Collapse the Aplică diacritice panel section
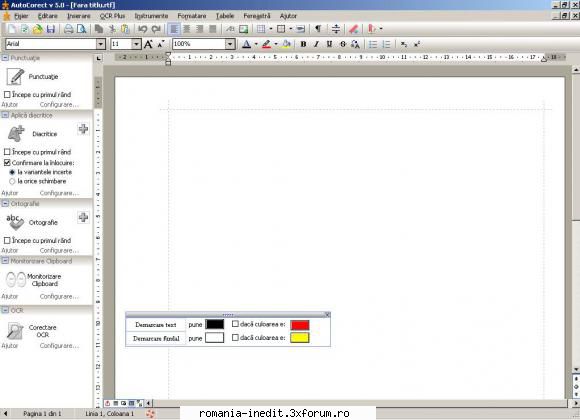The width and height of the screenshot is (580, 420). [x=5, y=115]
